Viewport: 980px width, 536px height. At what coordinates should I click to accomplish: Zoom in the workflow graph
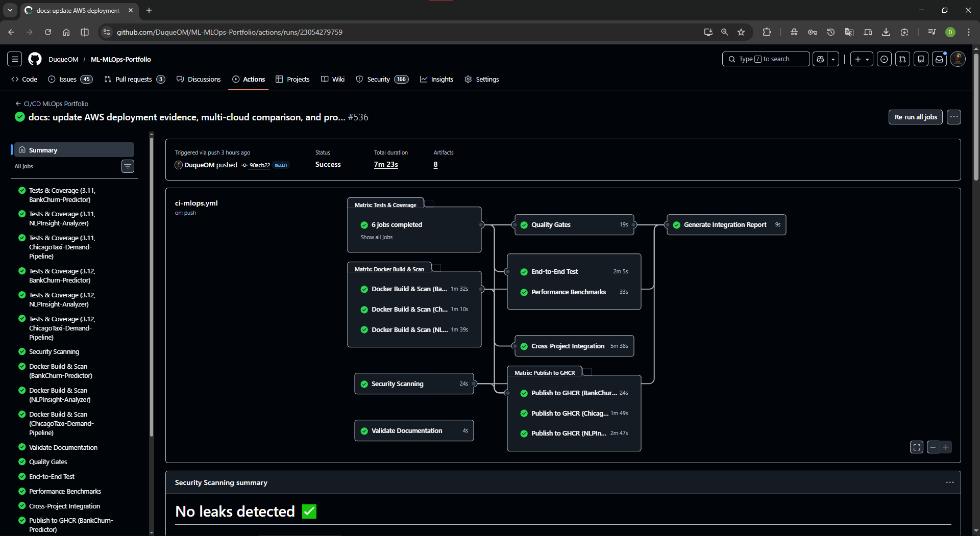[x=946, y=447]
